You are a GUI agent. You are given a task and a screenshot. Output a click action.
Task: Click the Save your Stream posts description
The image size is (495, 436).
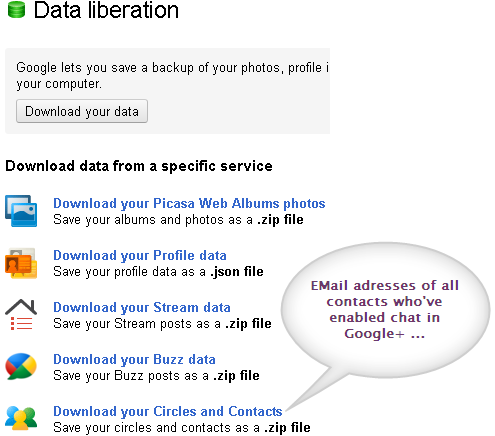click(162, 324)
